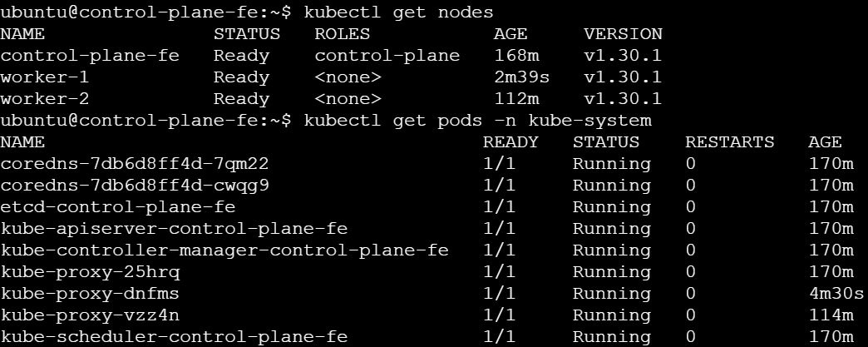Click the kube-scheduler-control-plane-fe pod name

174,337
